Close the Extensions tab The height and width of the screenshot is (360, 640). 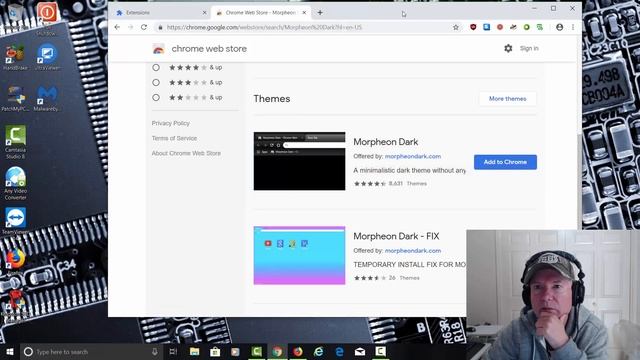coord(204,13)
